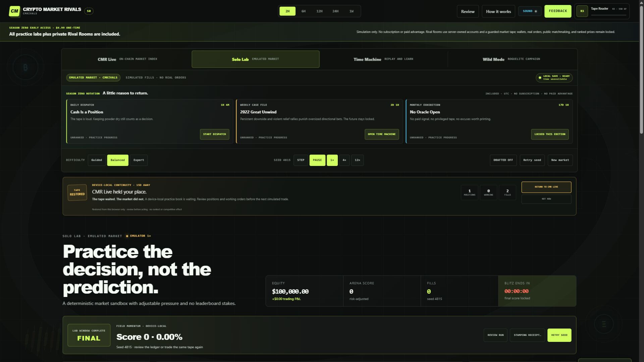
Task: Select the 24H timeframe
Action: [335, 11]
